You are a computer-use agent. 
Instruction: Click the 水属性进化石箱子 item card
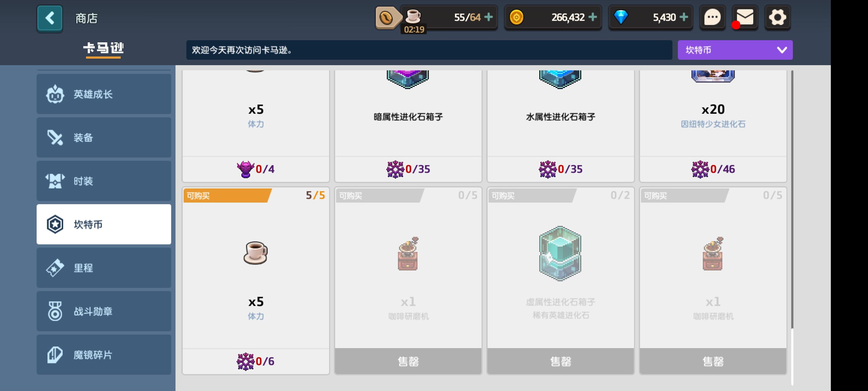[560, 125]
